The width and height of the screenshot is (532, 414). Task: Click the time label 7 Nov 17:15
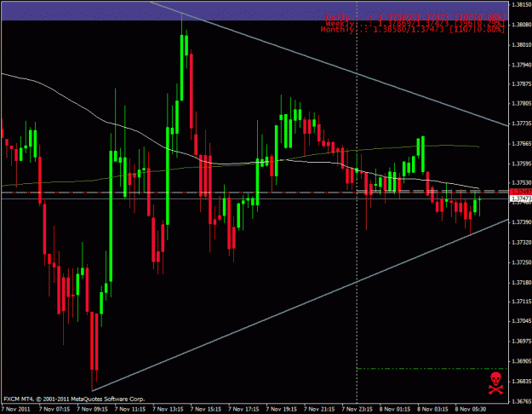[x=244, y=409]
